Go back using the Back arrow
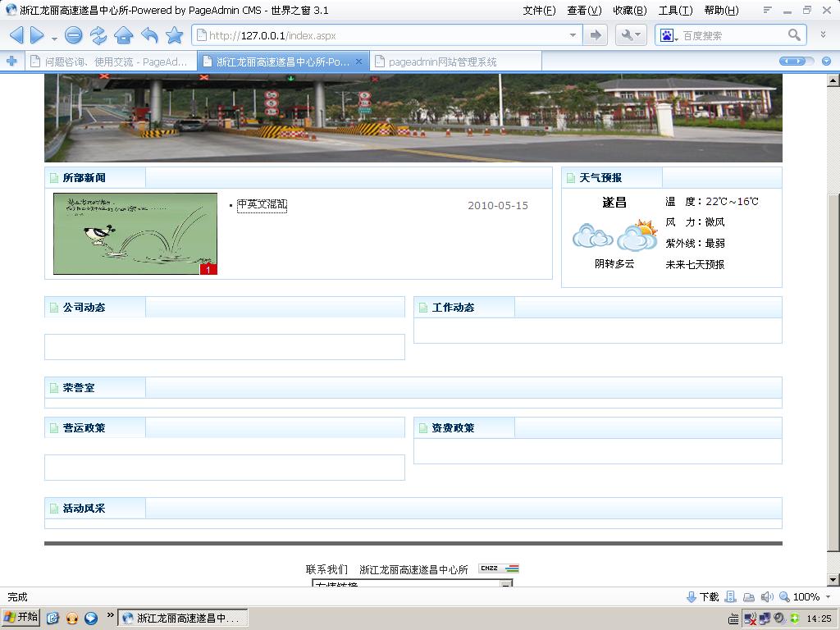Image resolution: width=840 pixels, height=630 pixels. (16, 35)
